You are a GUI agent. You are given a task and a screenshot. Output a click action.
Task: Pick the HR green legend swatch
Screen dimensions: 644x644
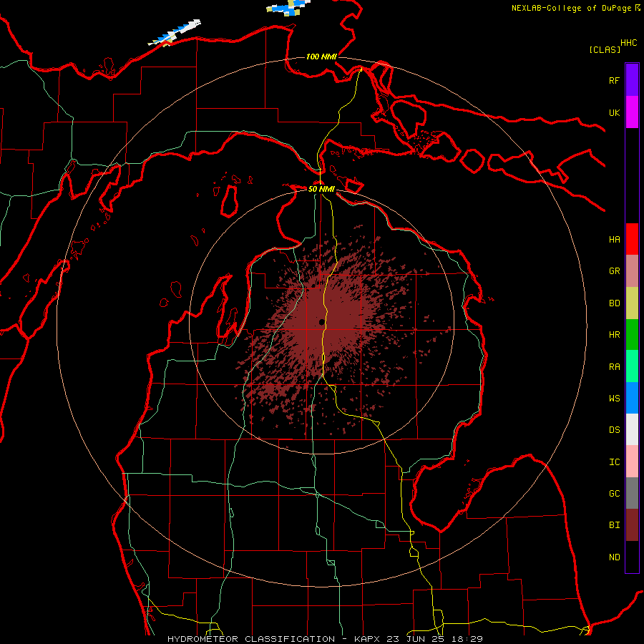click(632, 335)
